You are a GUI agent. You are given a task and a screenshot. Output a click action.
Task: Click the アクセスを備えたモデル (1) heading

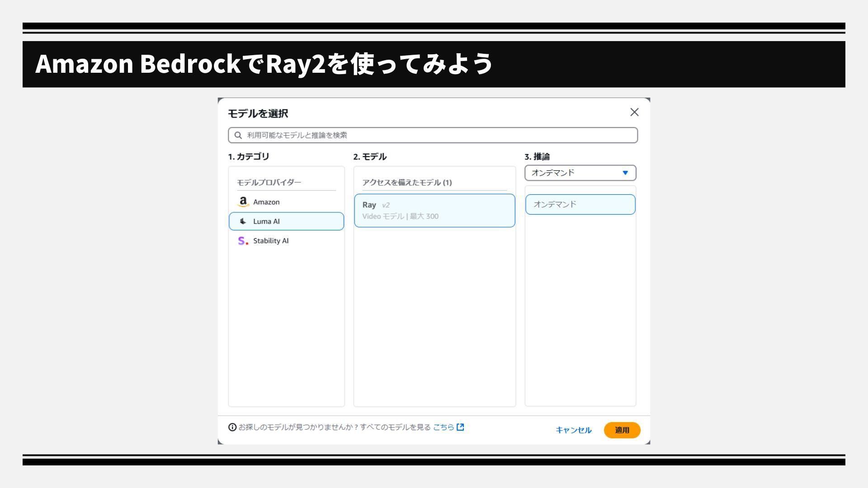(407, 183)
